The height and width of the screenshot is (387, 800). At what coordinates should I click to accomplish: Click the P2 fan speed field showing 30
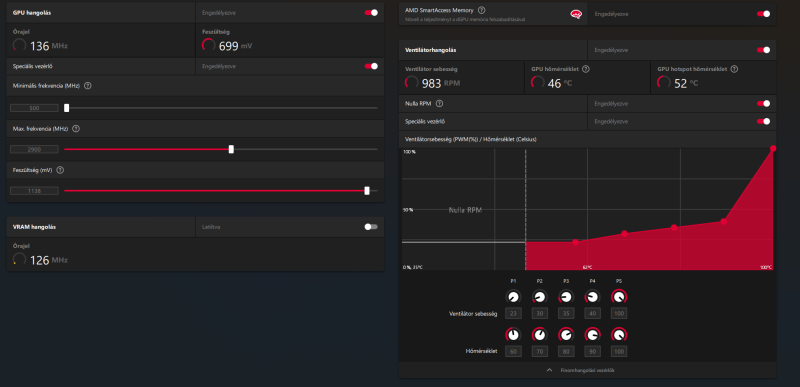pyautogui.click(x=540, y=314)
